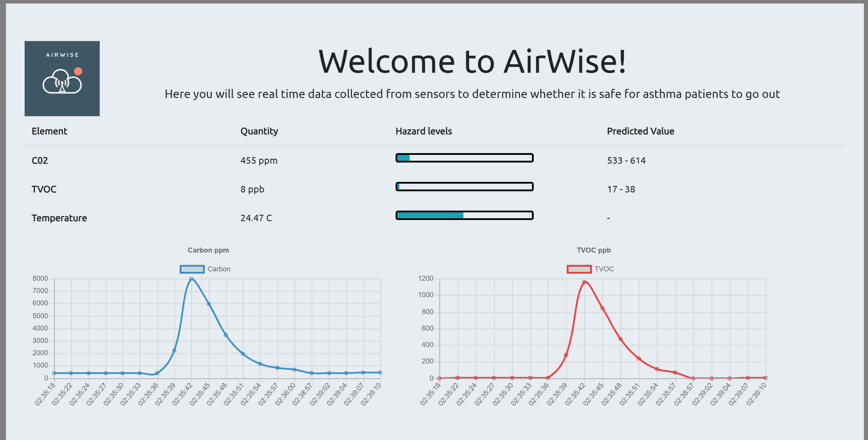Toggle the TVOC legend box
The width and height of the screenshot is (868, 440).
coord(579,269)
